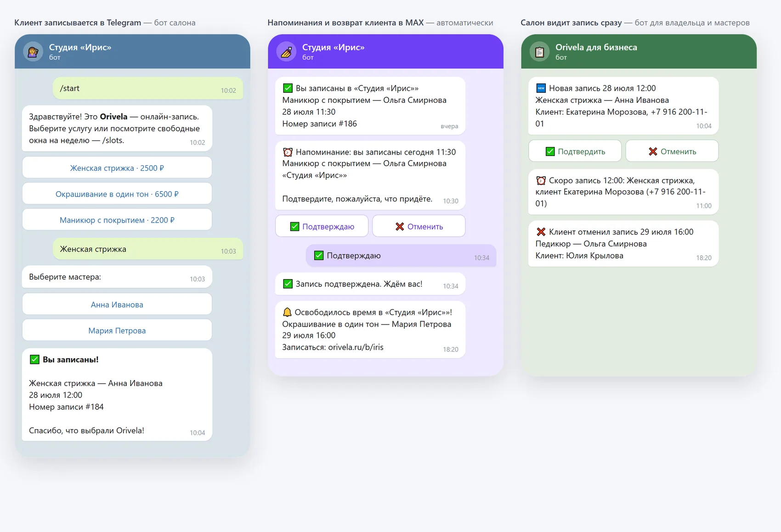Tap «Отменить» under the new booking in the Orivela chat

[672, 151]
